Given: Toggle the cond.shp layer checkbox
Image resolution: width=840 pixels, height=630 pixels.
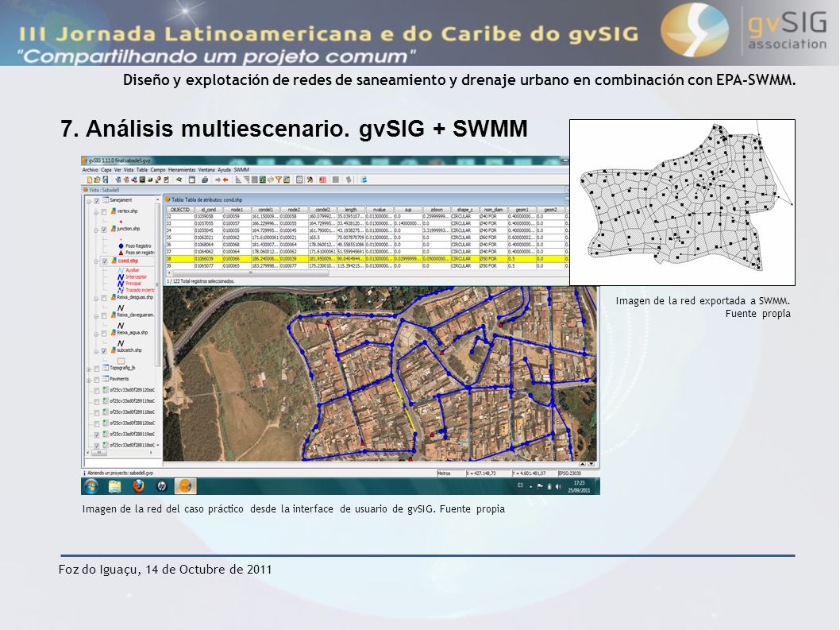Looking at the screenshot, I should tap(105, 261).
